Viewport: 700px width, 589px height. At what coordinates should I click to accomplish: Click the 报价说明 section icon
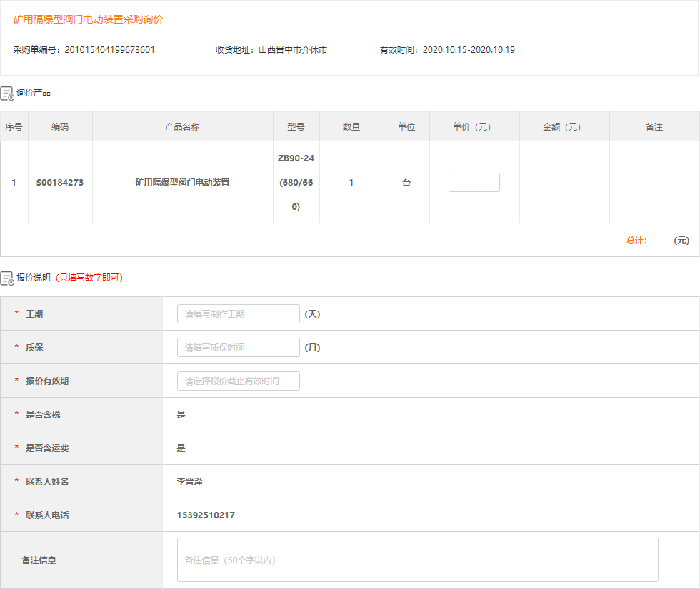click(7, 278)
